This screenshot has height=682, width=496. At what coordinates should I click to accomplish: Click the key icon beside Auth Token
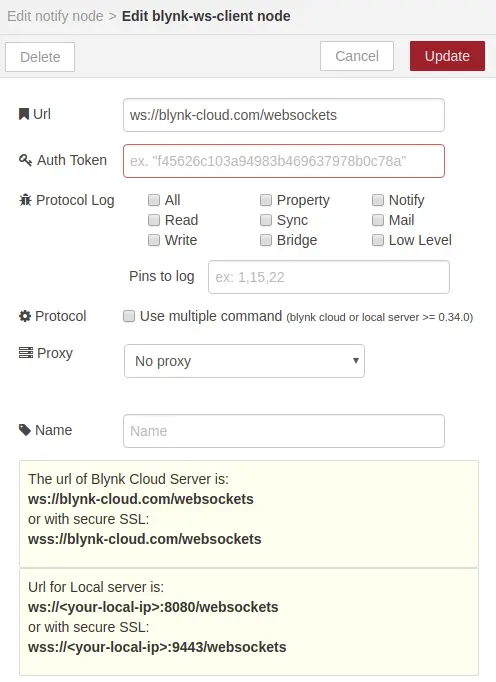(x=25, y=160)
